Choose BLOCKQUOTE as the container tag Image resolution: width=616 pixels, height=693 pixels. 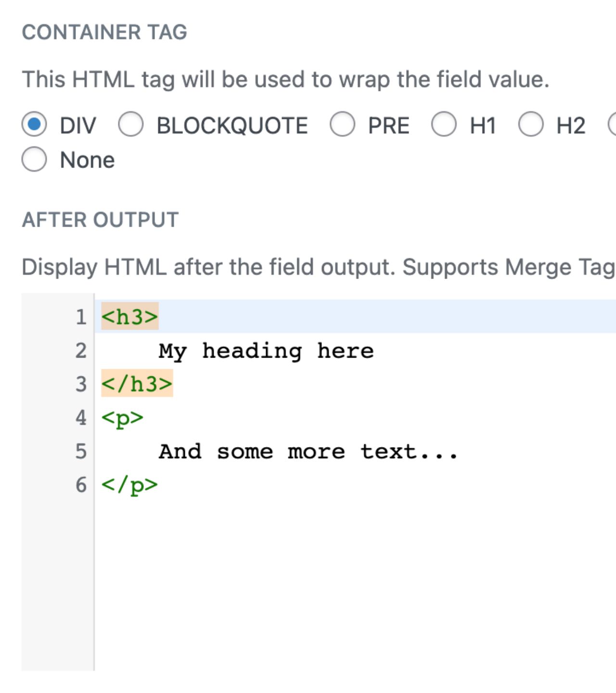[x=131, y=125]
